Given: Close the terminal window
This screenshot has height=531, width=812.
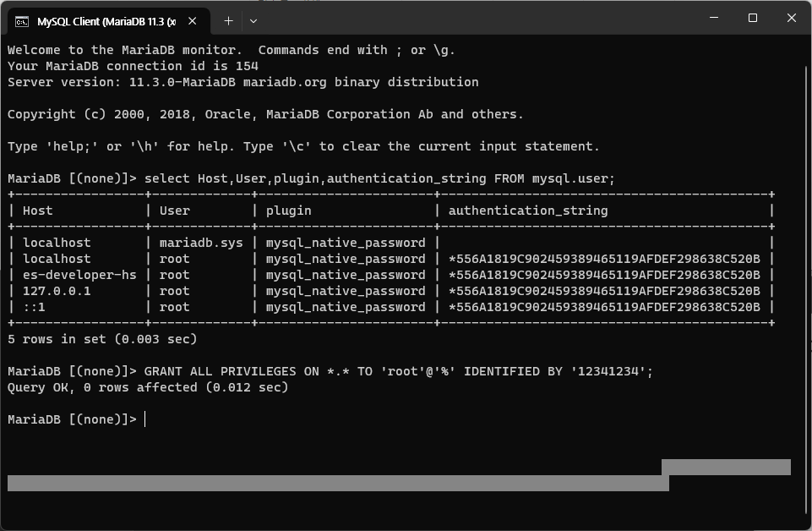Looking at the screenshot, I should 791,18.
